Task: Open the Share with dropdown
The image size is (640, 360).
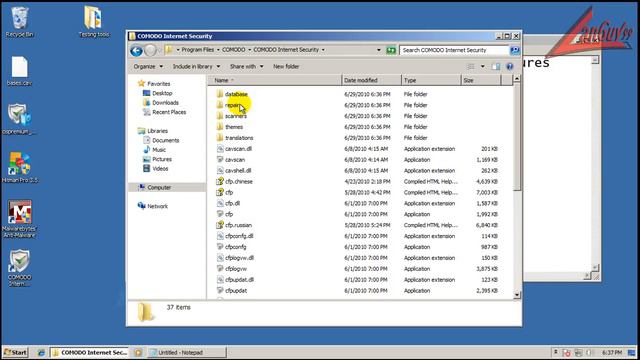Action: [246, 67]
